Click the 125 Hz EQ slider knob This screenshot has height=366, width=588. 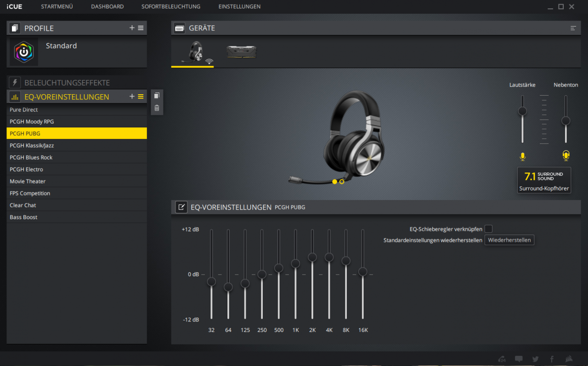pos(245,283)
